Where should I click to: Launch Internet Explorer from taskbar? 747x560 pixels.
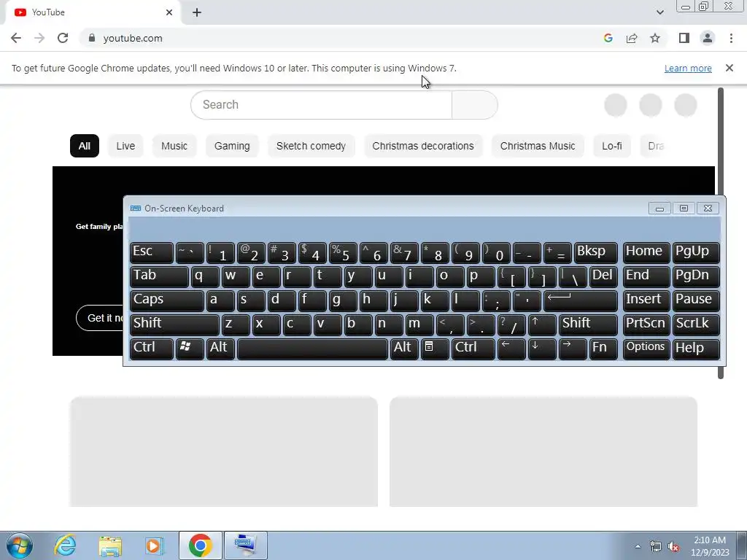pos(65,545)
